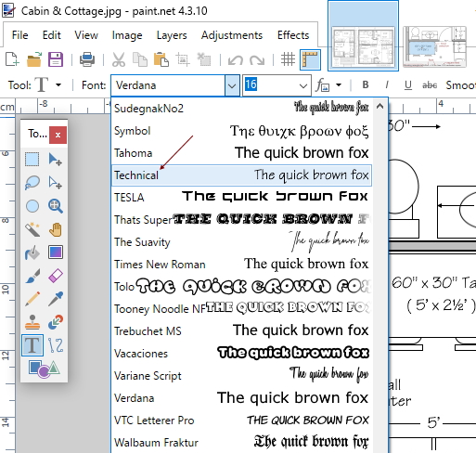This screenshot has width=476, height=453.
Task: Toggle Strikethrough formatting
Action: coord(430,84)
